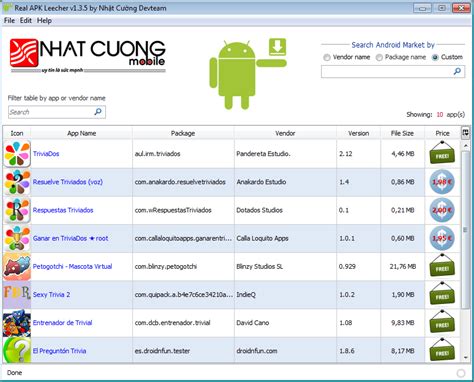
Task: Click the FREE price tag for TriviaDos
Action: (x=442, y=153)
